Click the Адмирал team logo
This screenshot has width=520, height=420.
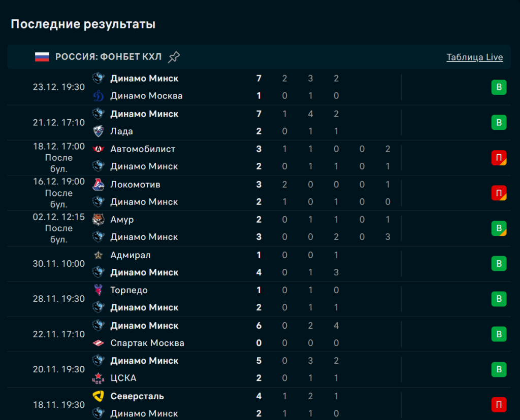point(98,255)
